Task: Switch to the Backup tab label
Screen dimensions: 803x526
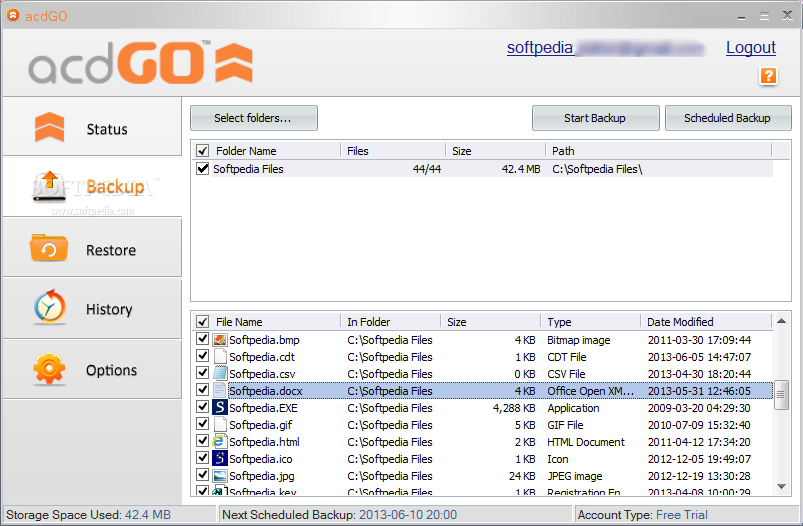Action: tap(115, 187)
